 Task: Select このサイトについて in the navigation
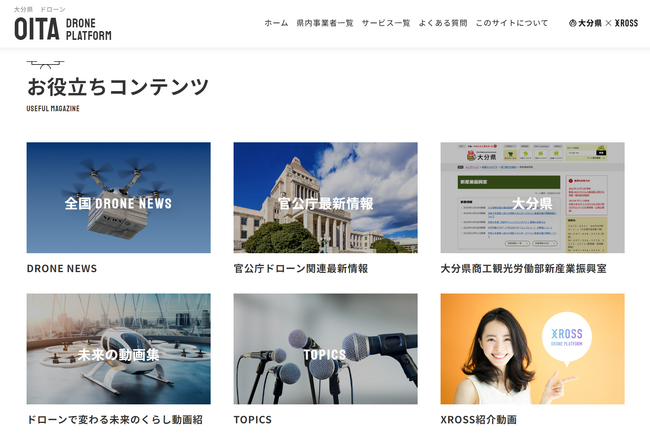512,23
